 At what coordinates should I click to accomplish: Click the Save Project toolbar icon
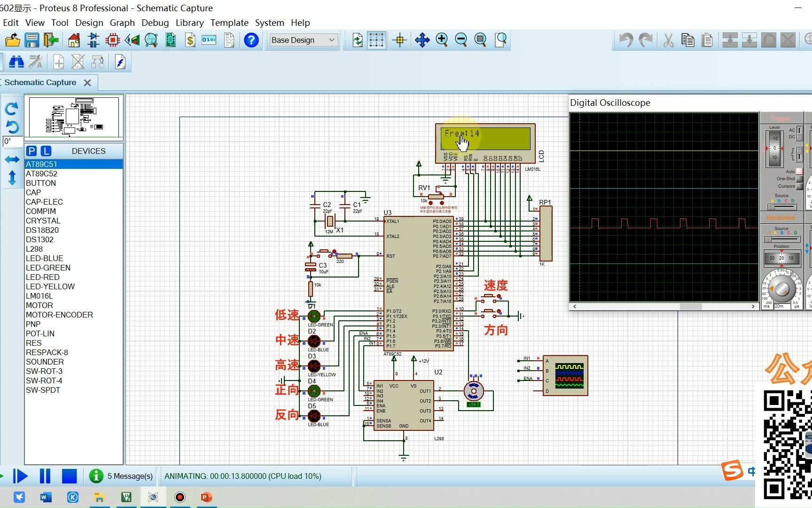[32, 40]
